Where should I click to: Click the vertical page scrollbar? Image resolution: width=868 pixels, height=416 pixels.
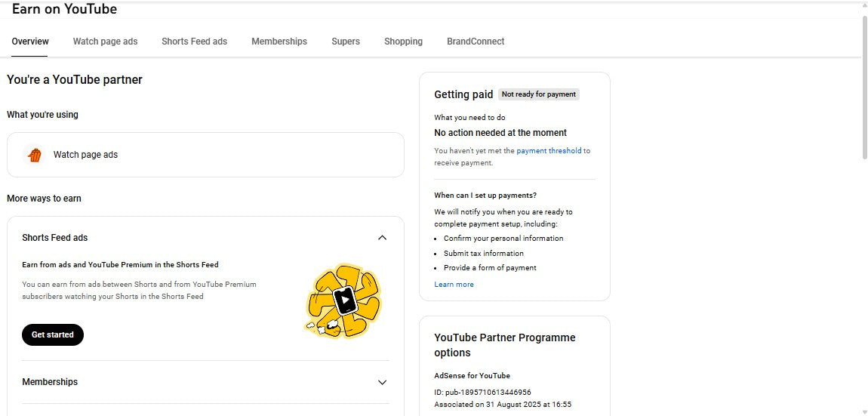point(864,87)
